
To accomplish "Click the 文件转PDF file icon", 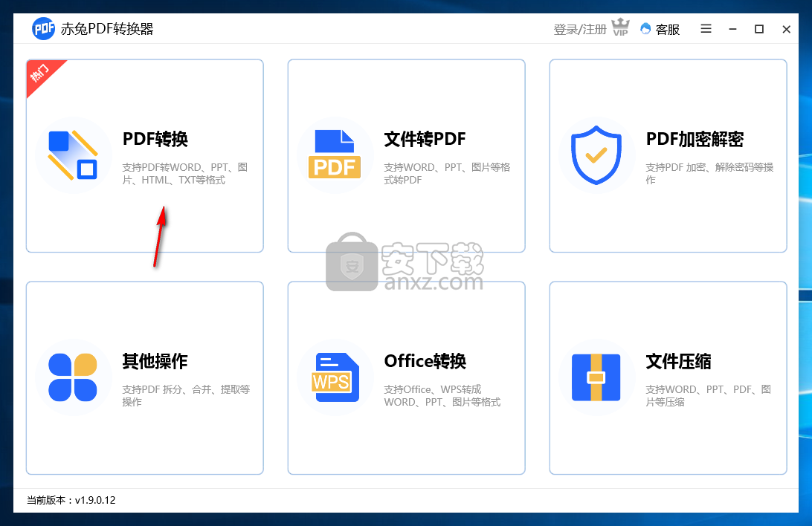I will click(x=335, y=154).
